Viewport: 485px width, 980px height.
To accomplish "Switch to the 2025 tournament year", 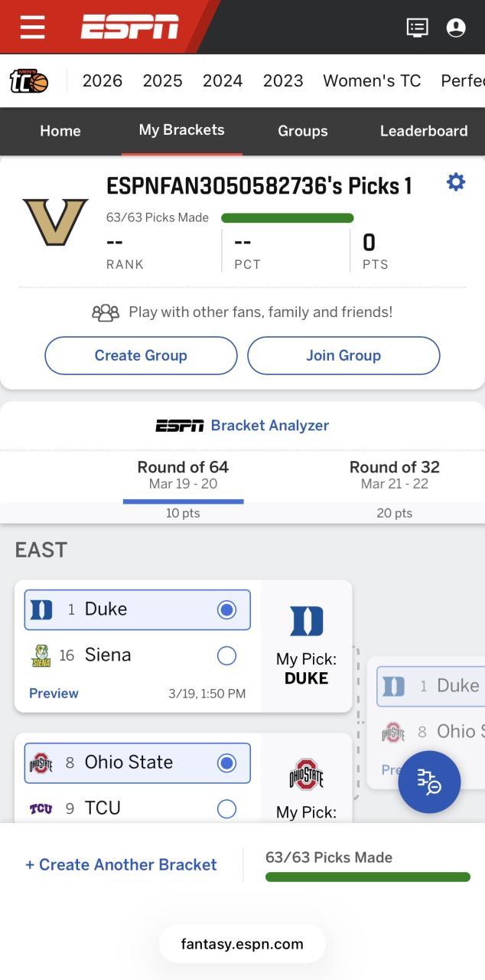I will click(x=162, y=80).
